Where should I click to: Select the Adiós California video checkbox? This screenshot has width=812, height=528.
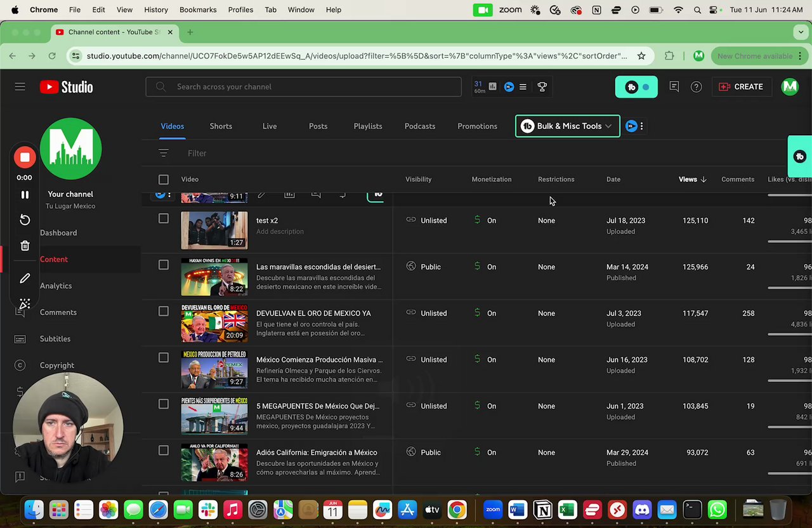164,450
